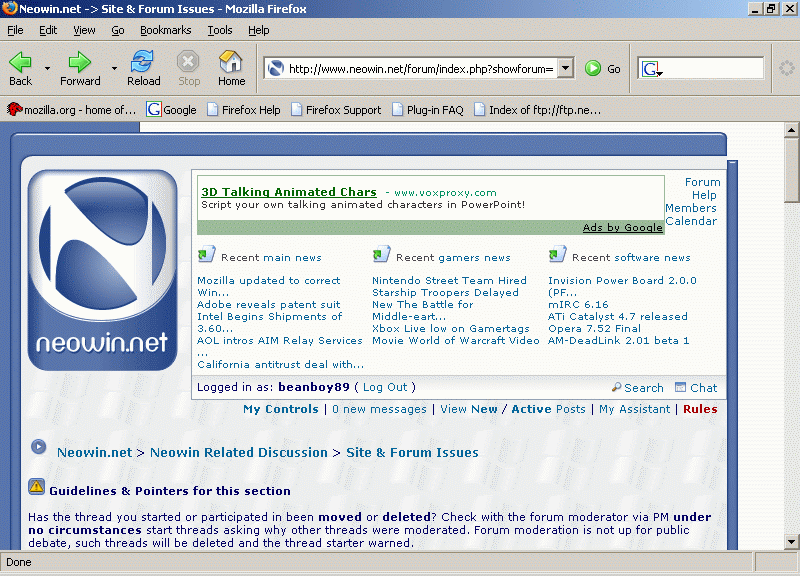The width and height of the screenshot is (800, 576).
Task: Click the breadcrumb navigation arrow icon
Action: (38, 447)
